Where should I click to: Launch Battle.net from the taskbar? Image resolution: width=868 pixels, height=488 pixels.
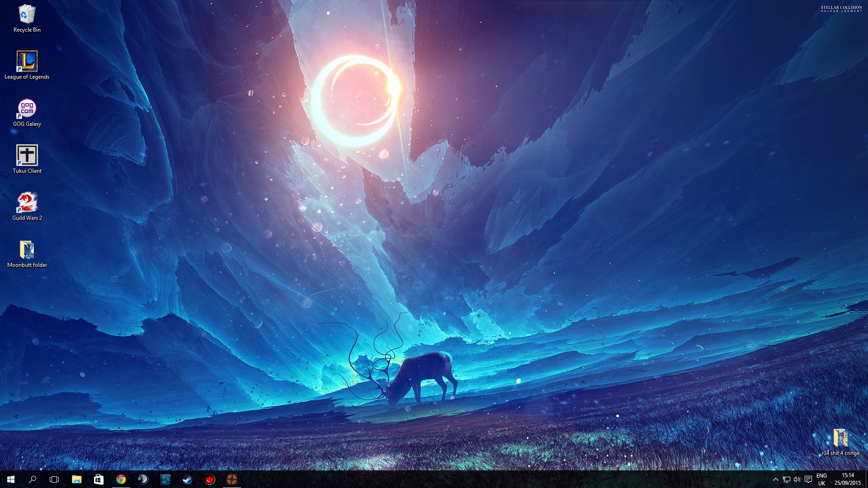[165, 479]
